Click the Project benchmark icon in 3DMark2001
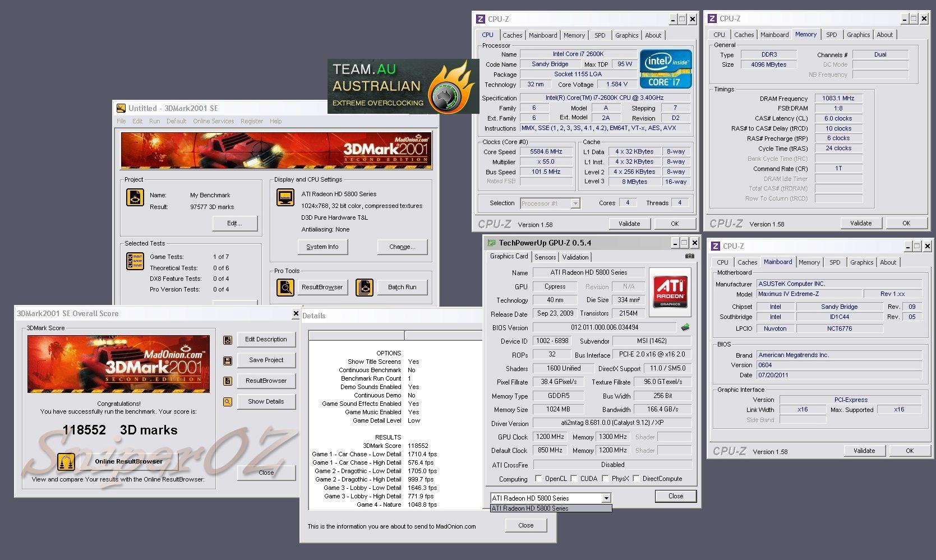This screenshot has height=560, width=936. (x=135, y=197)
